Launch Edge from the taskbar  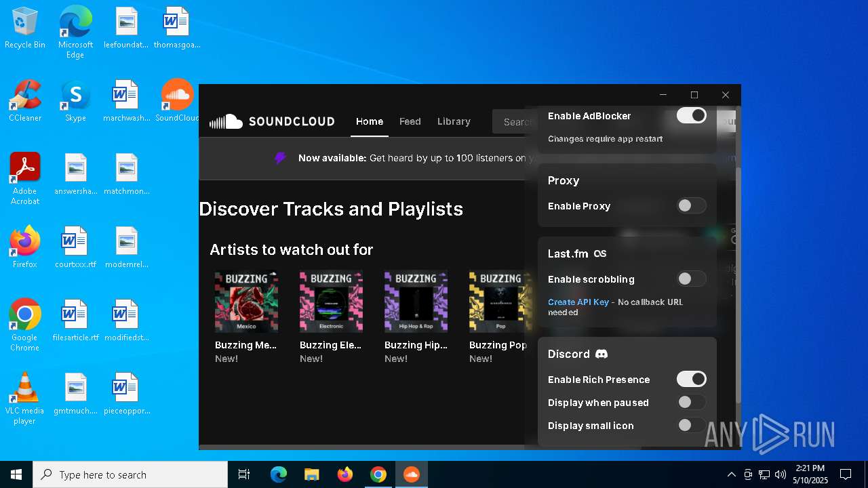(279, 474)
